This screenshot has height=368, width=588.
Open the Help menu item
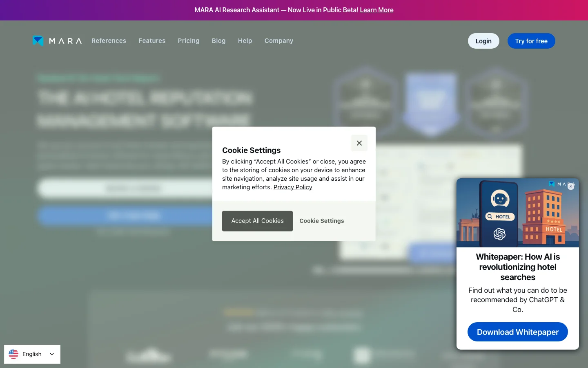(x=245, y=41)
